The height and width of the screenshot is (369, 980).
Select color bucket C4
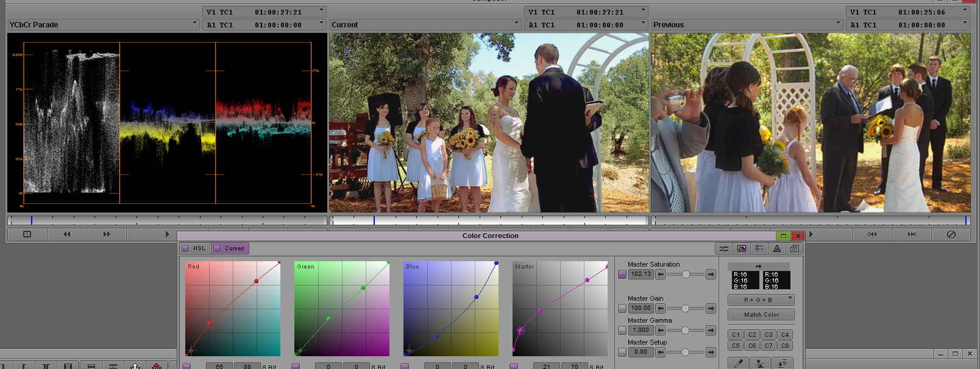pos(785,335)
